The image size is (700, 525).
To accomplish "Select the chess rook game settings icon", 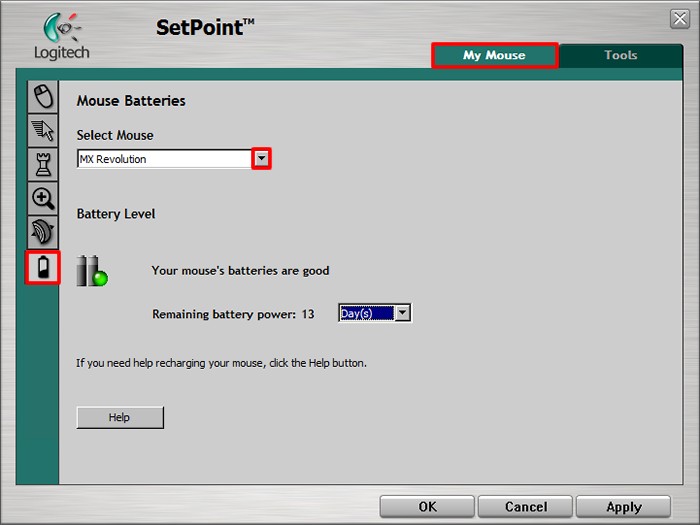I will pyautogui.click(x=43, y=164).
